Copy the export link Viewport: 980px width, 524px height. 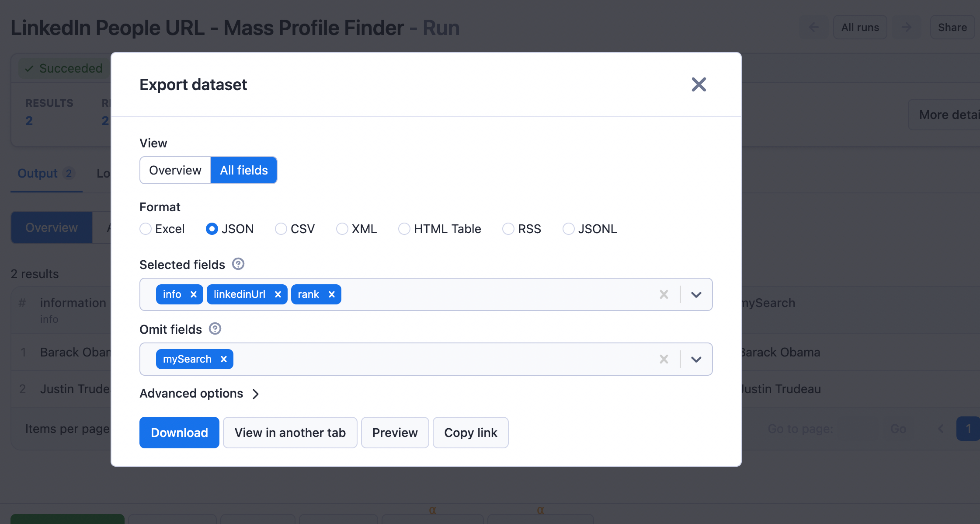tap(470, 432)
